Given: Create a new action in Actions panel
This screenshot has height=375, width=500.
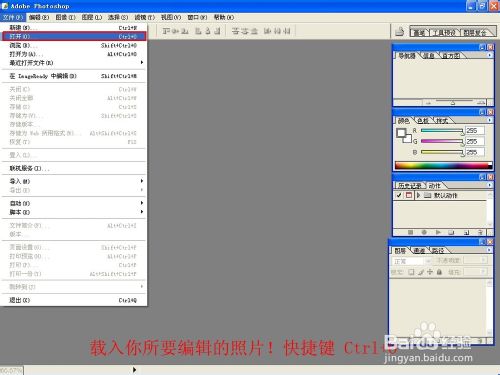Looking at the screenshot, I should [x=466, y=232].
